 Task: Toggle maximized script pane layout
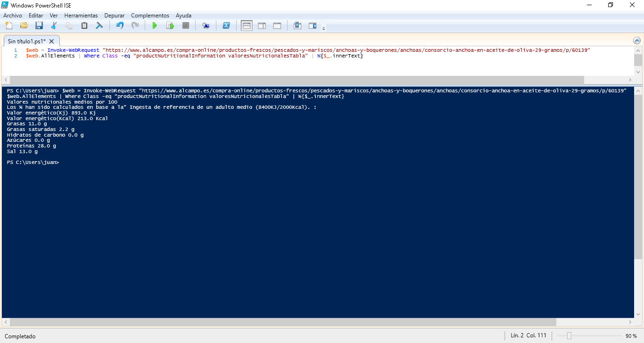[x=277, y=25]
